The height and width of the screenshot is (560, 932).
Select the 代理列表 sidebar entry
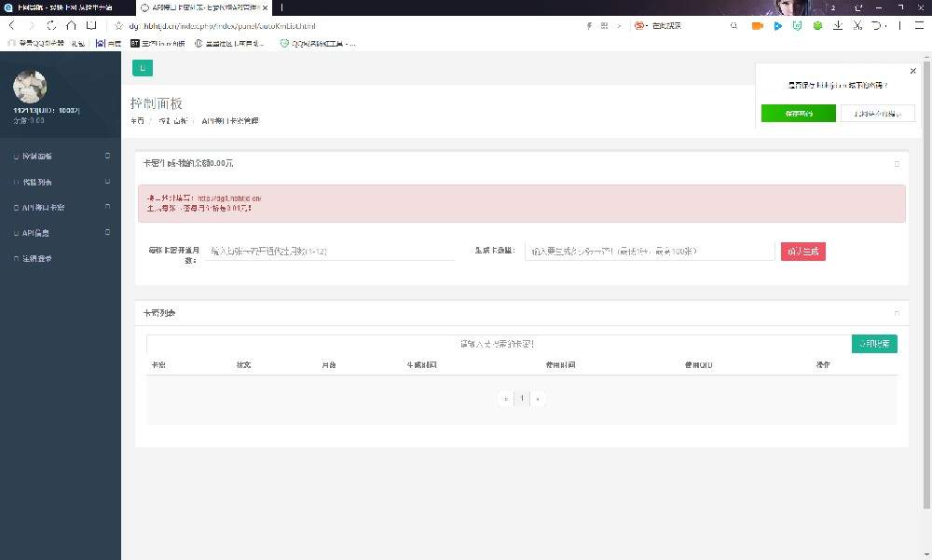43,182
